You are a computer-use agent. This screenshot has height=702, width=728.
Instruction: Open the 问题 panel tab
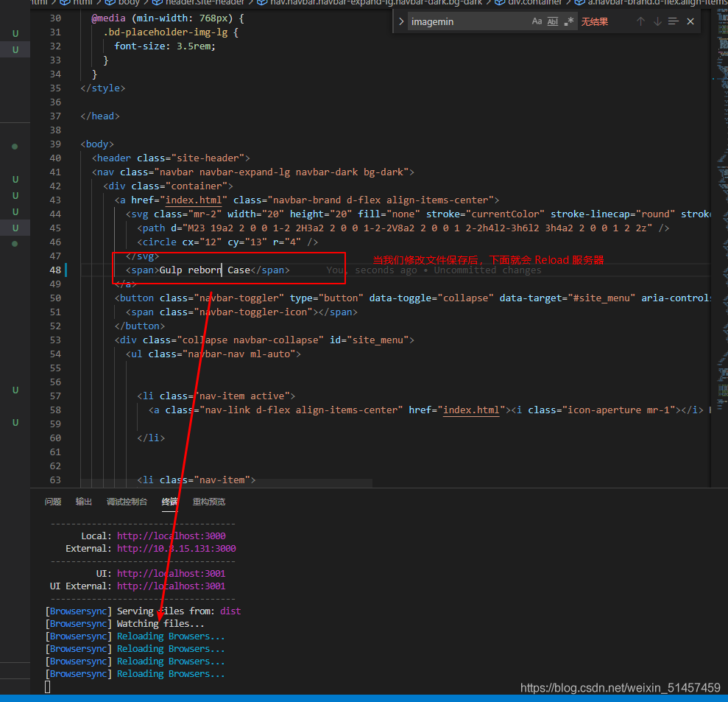53,502
